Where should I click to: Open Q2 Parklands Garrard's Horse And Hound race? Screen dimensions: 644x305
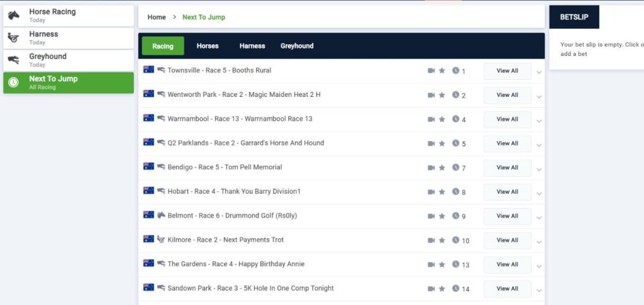(246, 143)
